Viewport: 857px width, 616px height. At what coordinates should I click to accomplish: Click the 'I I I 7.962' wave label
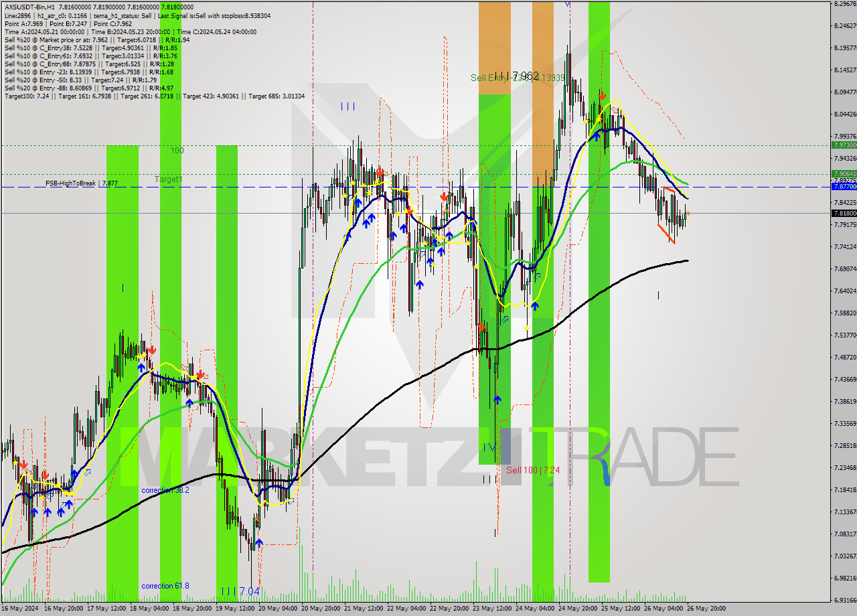coord(516,76)
